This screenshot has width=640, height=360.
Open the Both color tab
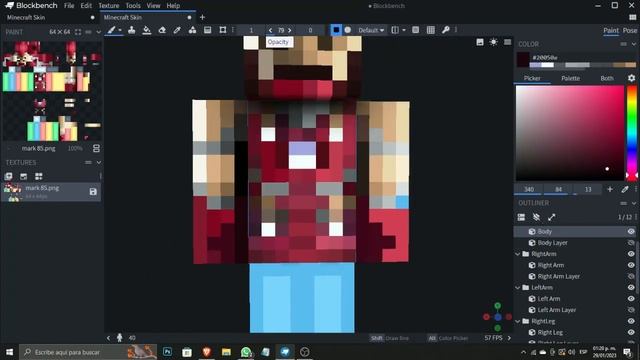607,78
